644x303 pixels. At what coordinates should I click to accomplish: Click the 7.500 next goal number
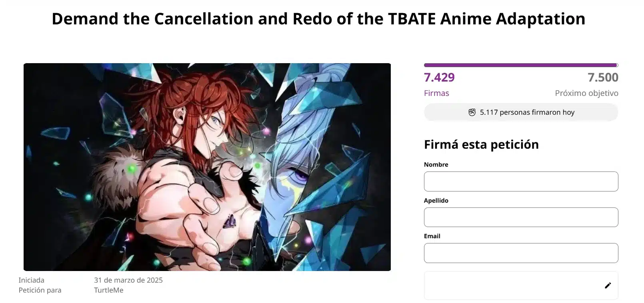[x=602, y=77]
